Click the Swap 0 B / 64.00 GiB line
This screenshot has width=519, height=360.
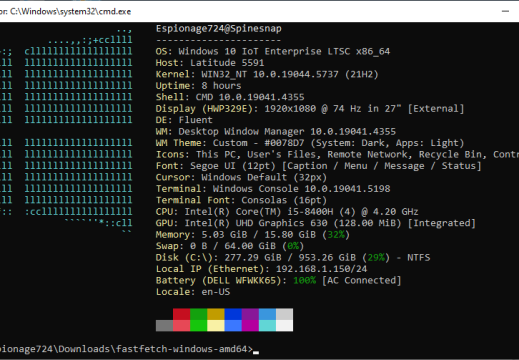[230, 246]
